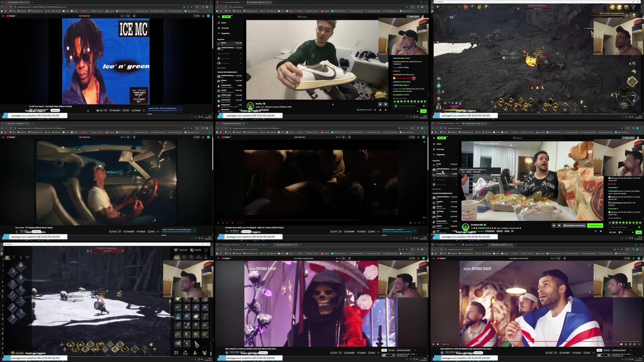Click Início in kosky Kick window sidebar

222,23
